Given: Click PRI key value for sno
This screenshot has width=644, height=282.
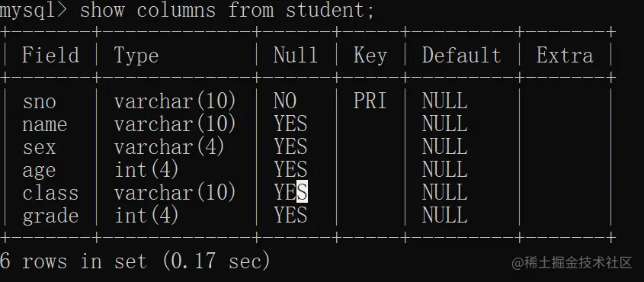Looking at the screenshot, I should 370,101.
